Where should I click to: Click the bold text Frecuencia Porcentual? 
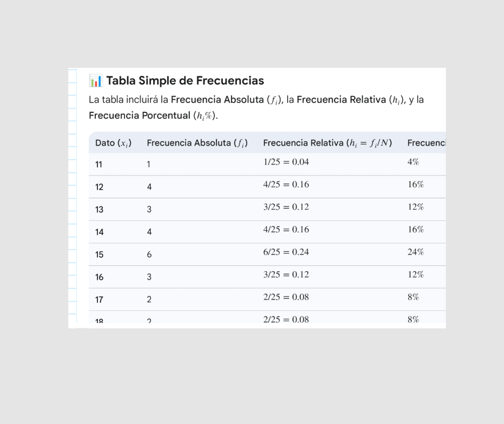(x=139, y=115)
